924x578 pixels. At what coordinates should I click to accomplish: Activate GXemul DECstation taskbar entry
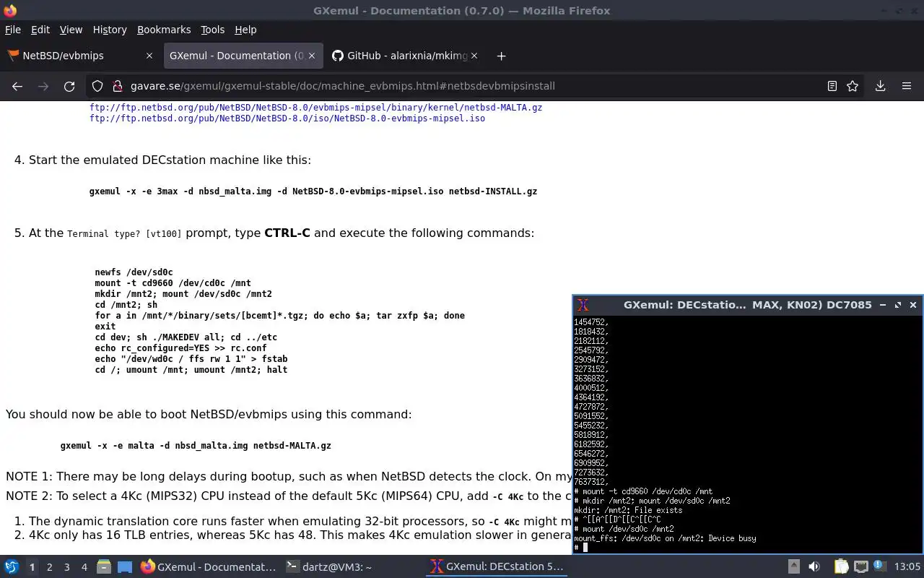pos(497,567)
